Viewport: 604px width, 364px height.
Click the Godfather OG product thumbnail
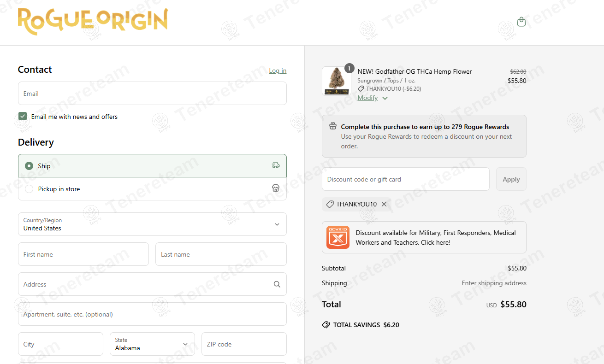[x=336, y=81]
